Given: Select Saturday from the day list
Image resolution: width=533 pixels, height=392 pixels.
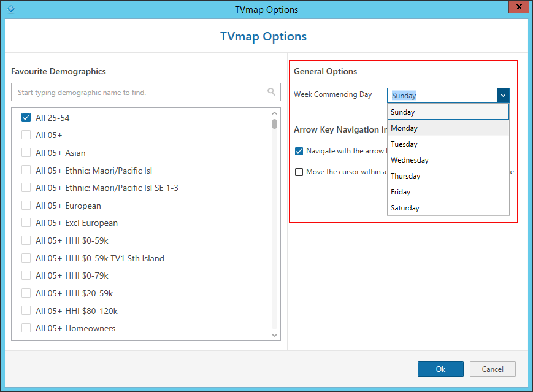Looking at the screenshot, I should (x=448, y=208).
